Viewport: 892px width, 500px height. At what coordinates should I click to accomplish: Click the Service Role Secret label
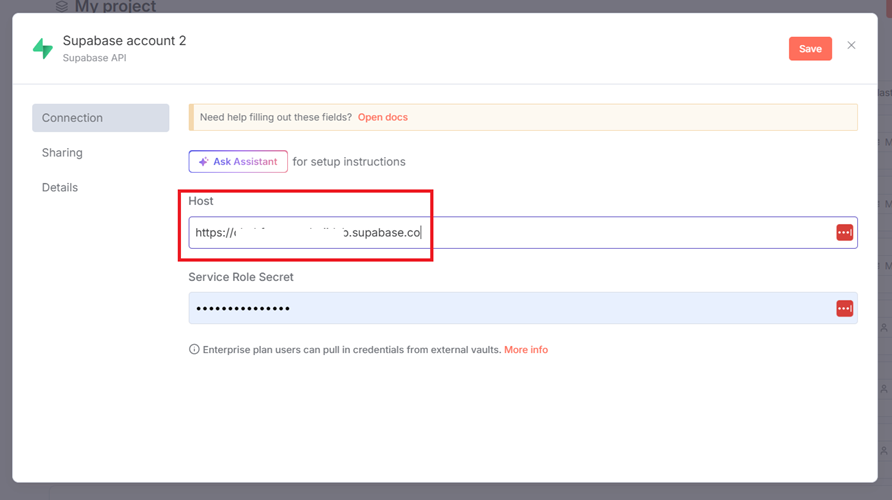tap(241, 277)
